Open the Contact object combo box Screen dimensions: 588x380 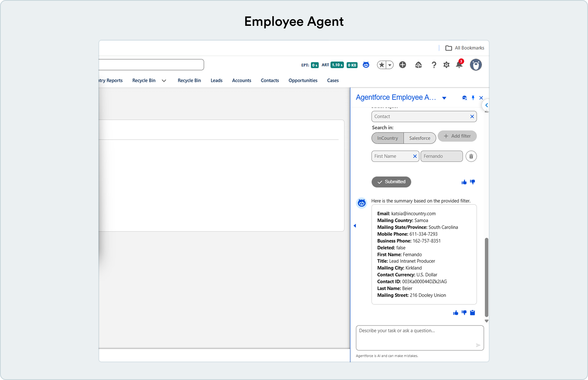[424, 117]
